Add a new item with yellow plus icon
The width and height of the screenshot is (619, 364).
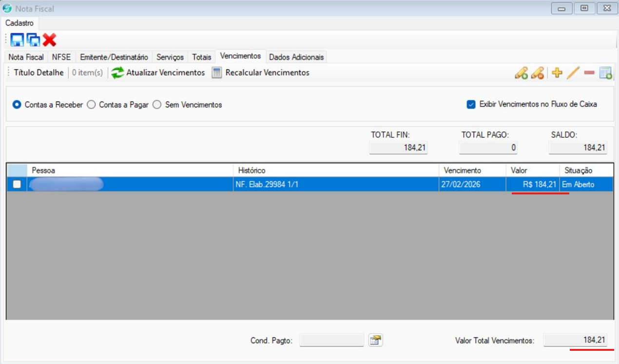pos(557,73)
